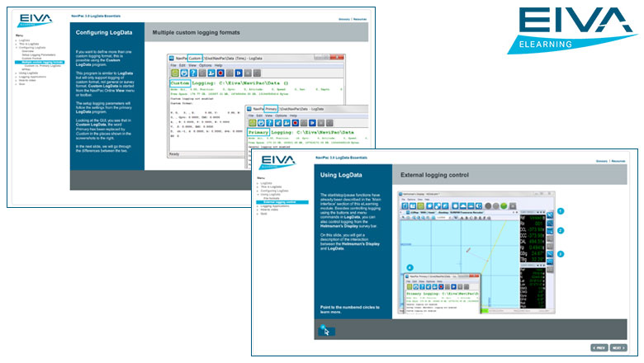Click the green icon in Helmsman's Display toolbar
Screen dimensions: 644x363
[420, 206]
